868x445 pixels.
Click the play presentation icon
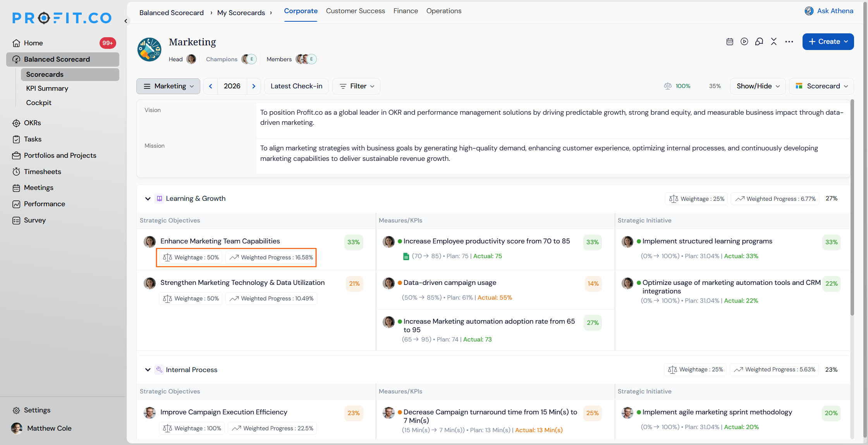(x=744, y=41)
